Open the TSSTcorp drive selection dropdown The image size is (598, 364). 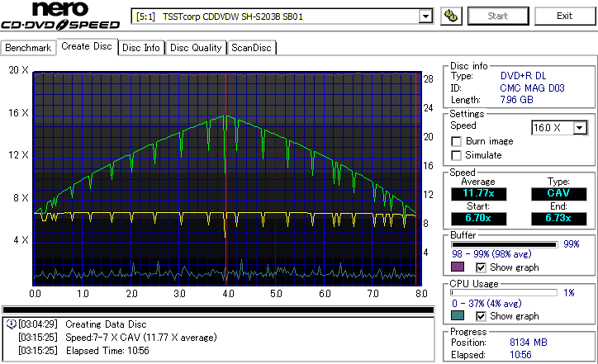pos(425,16)
